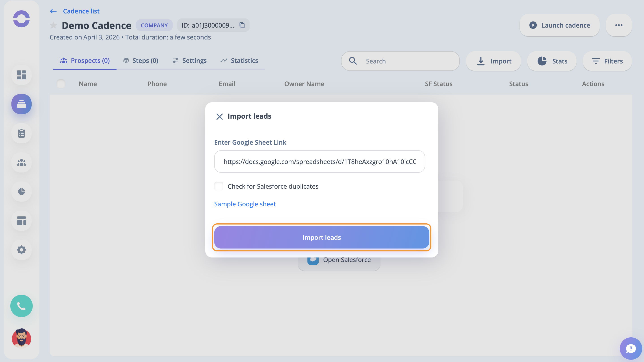Image resolution: width=644 pixels, height=362 pixels.
Task: Open the Sample Google sheet link
Action: coord(245,204)
